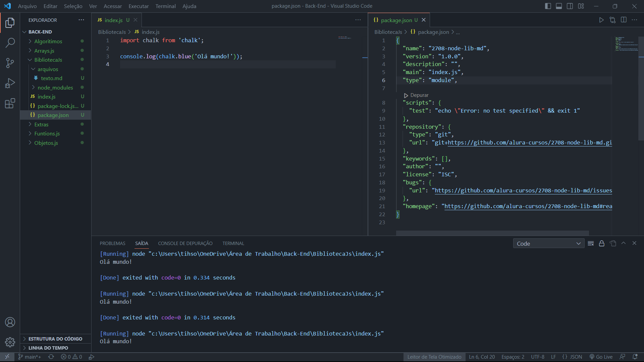The height and width of the screenshot is (362, 644).
Task: Expand the node_modules folder
Action: pyautogui.click(x=55, y=87)
